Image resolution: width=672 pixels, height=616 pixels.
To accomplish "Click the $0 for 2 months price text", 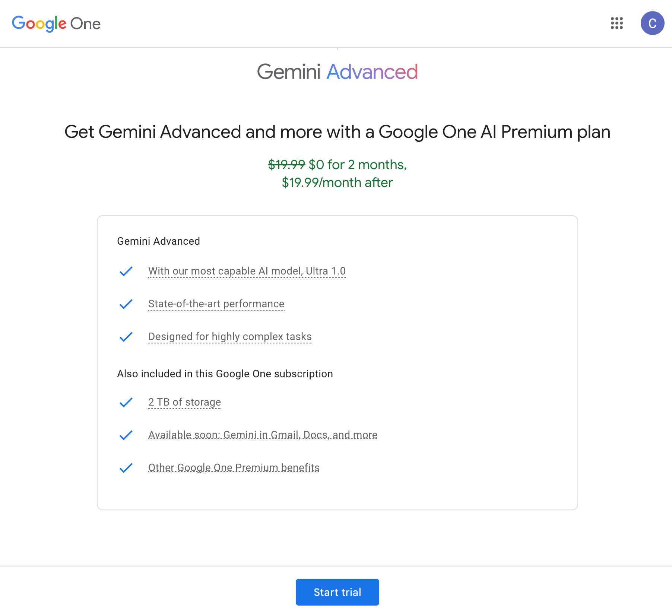I will pos(358,165).
